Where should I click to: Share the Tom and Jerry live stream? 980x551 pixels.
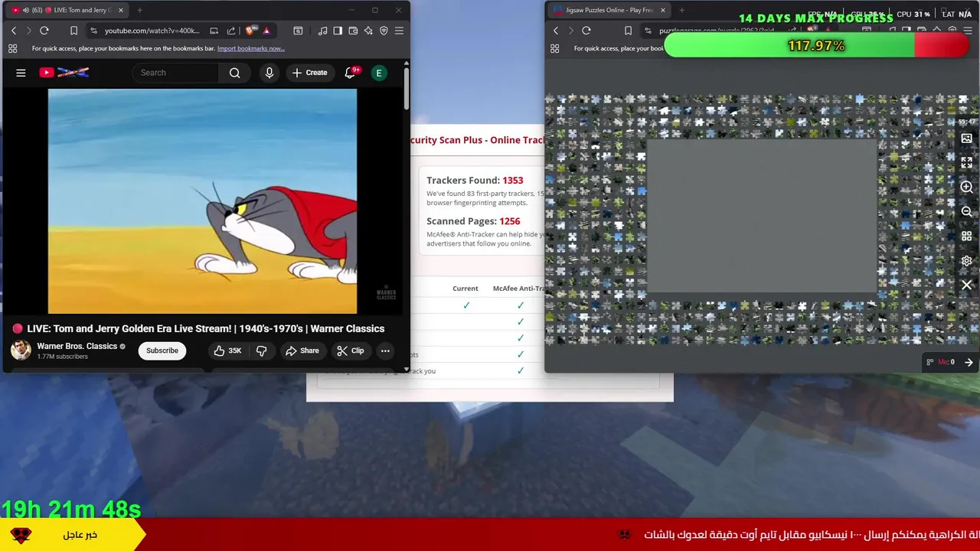click(x=302, y=350)
